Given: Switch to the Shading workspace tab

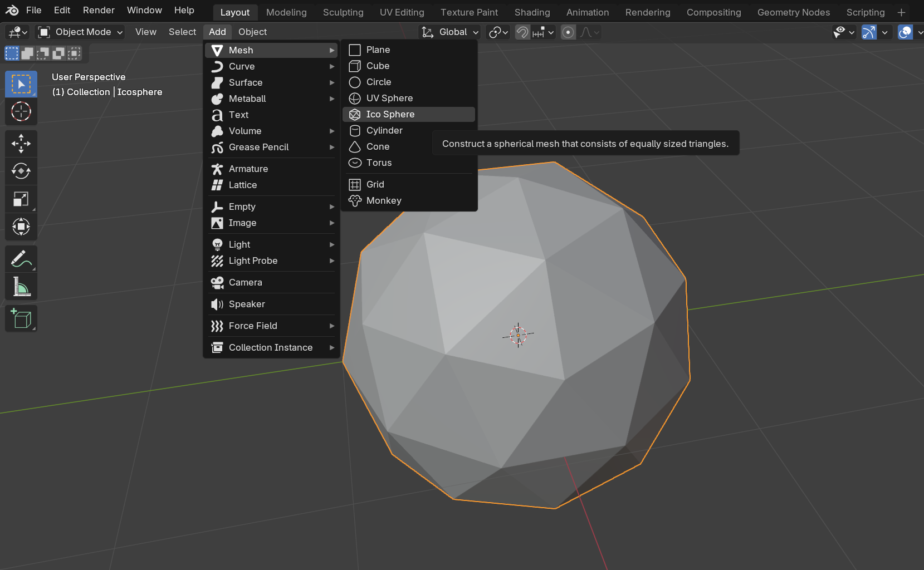Looking at the screenshot, I should point(532,12).
